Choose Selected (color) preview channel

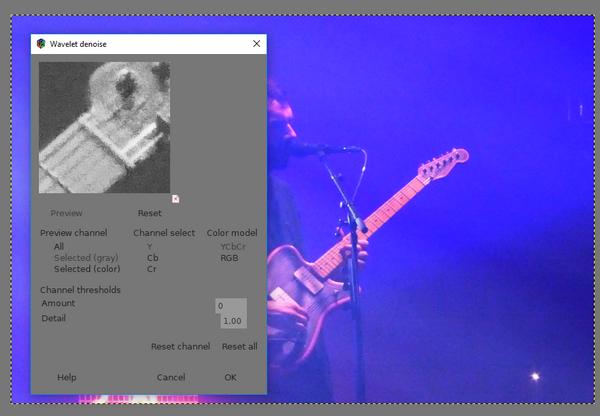pos(87,269)
